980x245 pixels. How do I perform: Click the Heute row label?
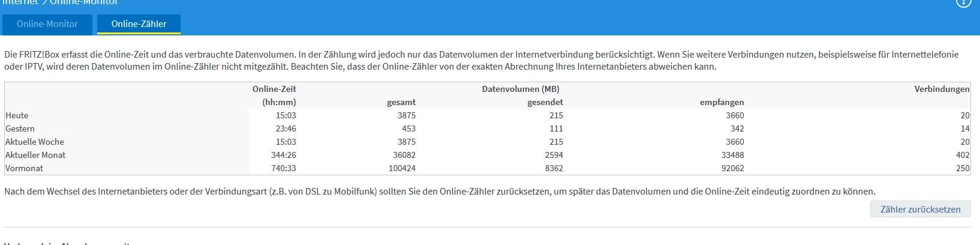click(x=17, y=115)
